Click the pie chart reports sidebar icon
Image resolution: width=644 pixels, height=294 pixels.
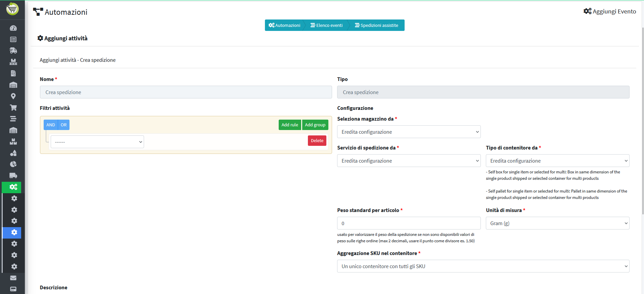click(x=13, y=164)
